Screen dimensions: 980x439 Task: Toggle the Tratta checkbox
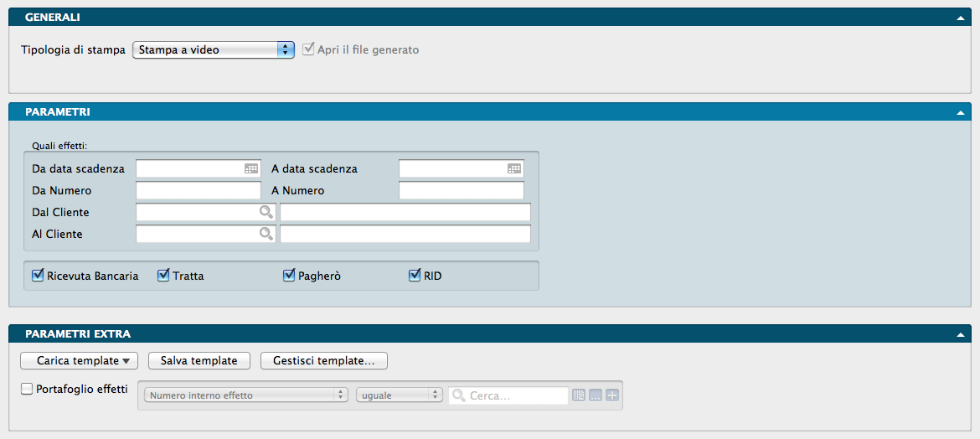click(163, 275)
